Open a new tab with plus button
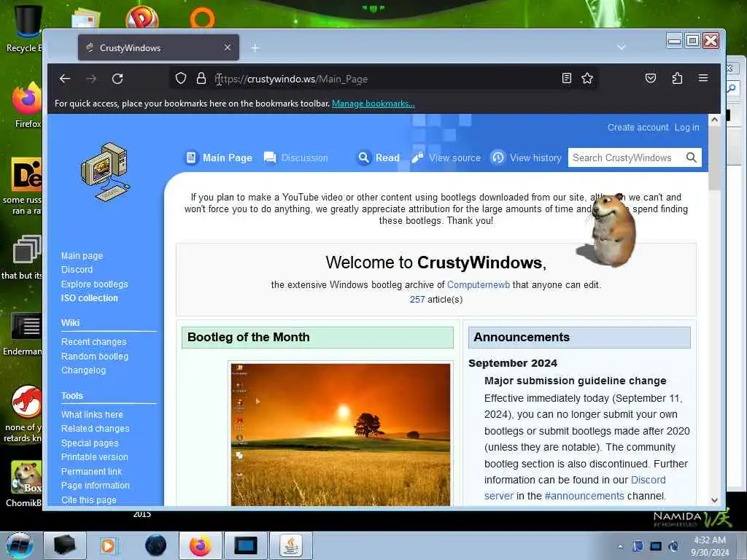 (255, 48)
